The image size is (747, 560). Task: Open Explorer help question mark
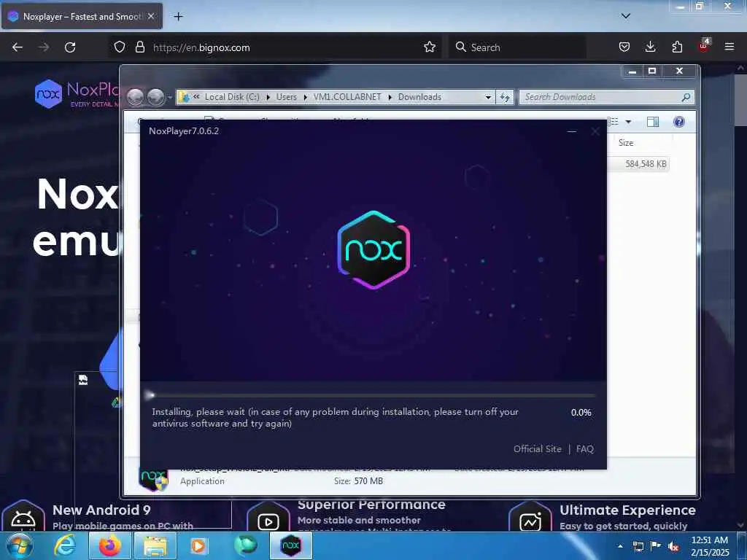click(679, 122)
